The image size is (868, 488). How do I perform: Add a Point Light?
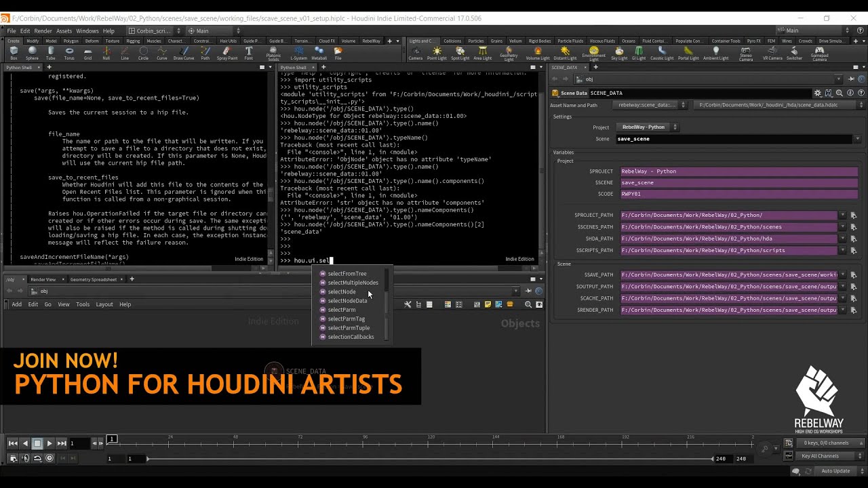[437, 53]
